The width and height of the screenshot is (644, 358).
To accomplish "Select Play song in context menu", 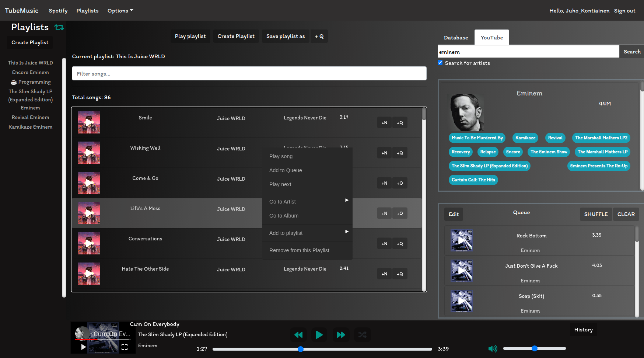I will click(x=307, y=156).
